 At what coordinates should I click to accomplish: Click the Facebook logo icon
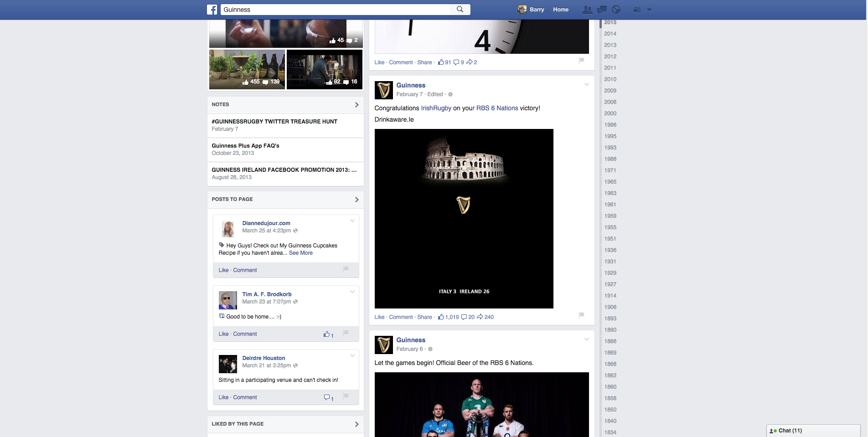coord(212,10)
